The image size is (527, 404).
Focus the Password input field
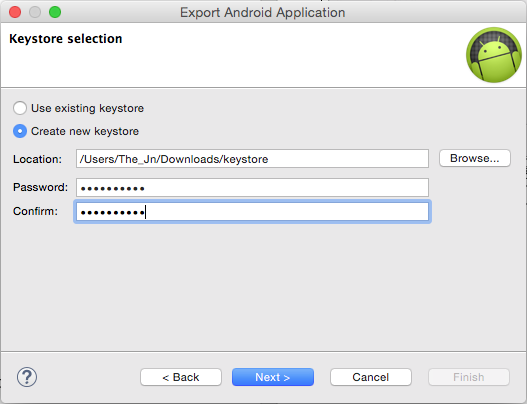pyautogui.click(x=252, y=188)
